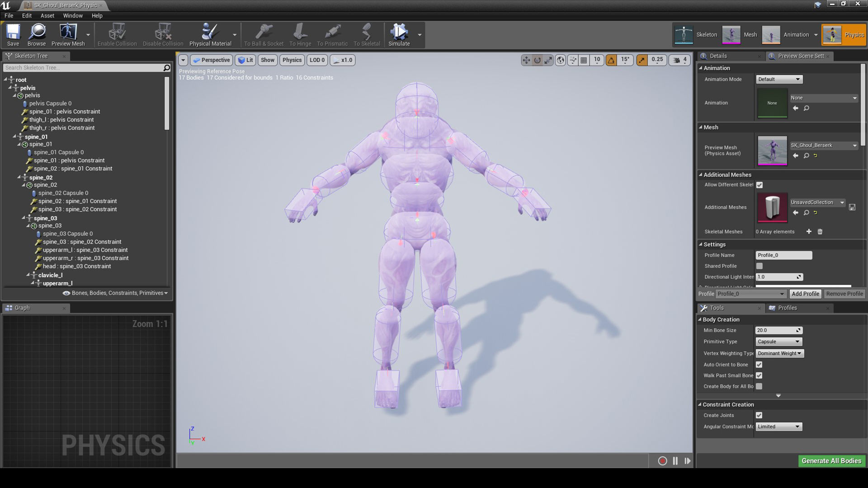
Task: Open Animation Mode Default dropdown
Action: [778, 79]
